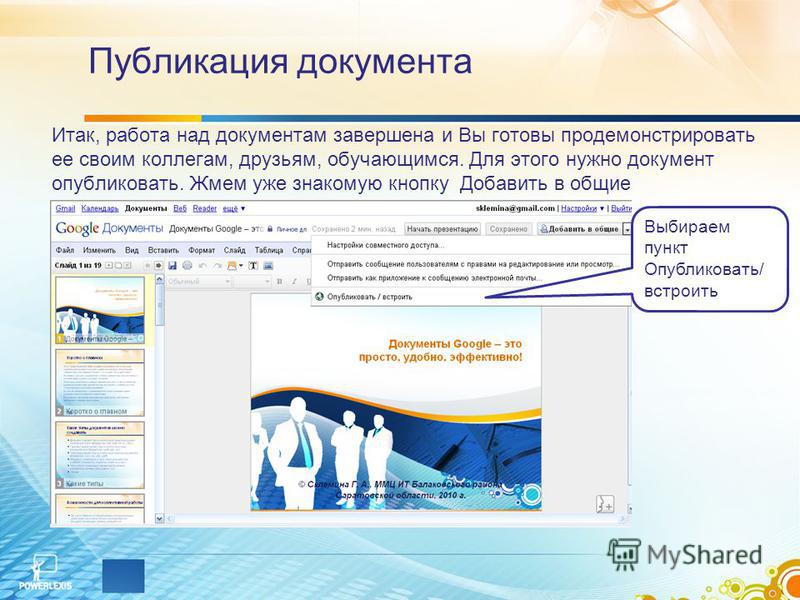This screenshot has width=800, height=600.
Task: Open the Вид menu
Action: coord(132,251)
